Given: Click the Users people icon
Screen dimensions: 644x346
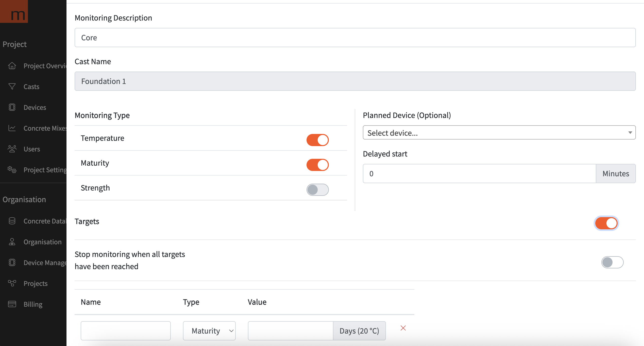Looking at the screenshot, I should (12, 149).
